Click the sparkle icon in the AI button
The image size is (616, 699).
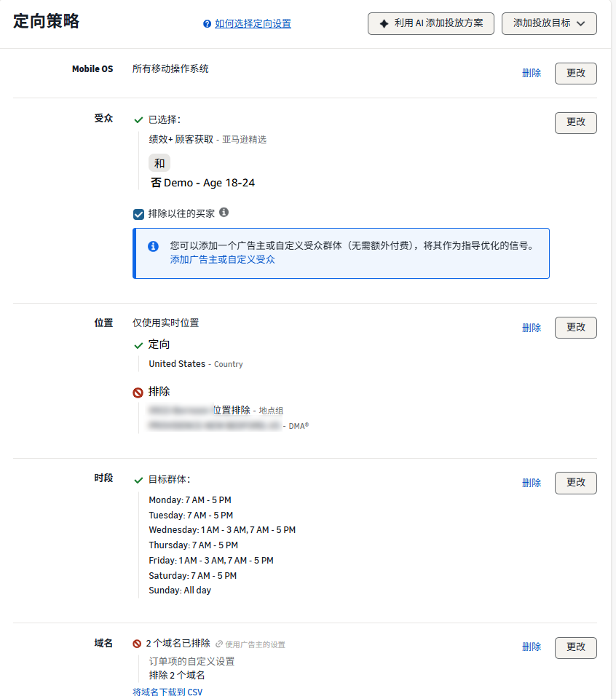pos(384,23)
